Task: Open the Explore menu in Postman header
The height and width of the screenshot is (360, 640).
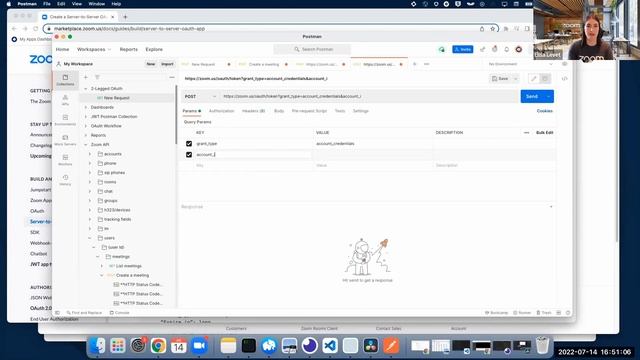Action: [x=154, y=49]
